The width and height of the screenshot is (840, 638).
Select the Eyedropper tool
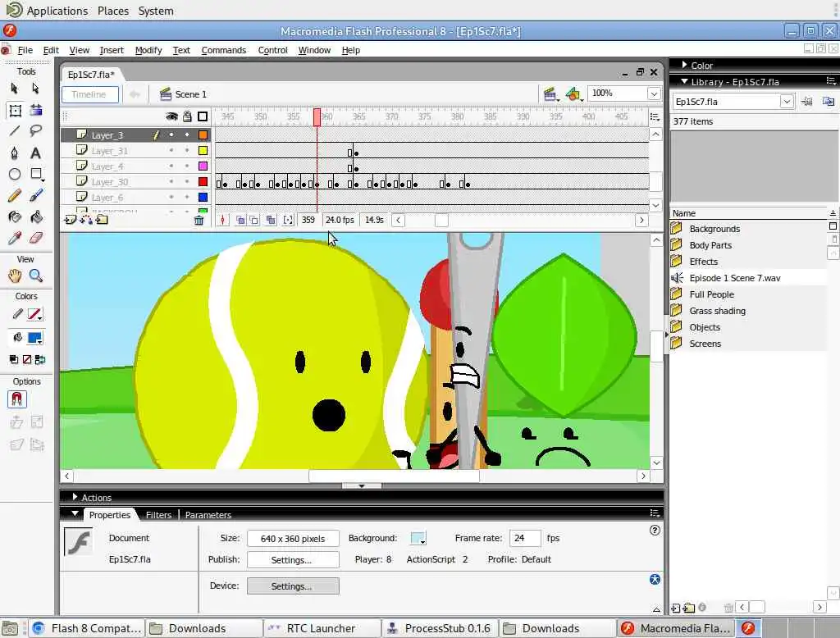click(x=15, y=238)
